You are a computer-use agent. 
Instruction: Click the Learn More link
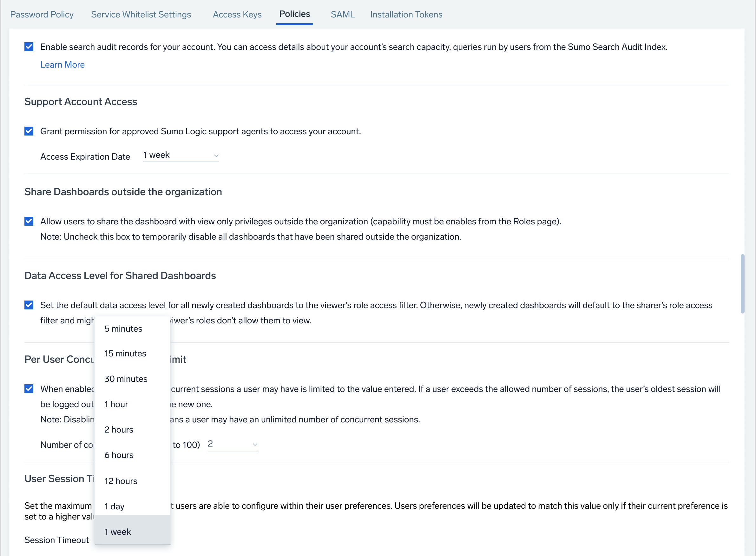click(62, 64)
